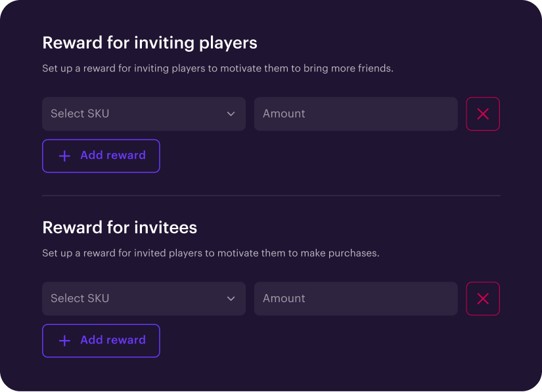Screen dimensions: 542x392
Task: Open Select SKU dropdown for inviting players
Action: click(144, 114)
